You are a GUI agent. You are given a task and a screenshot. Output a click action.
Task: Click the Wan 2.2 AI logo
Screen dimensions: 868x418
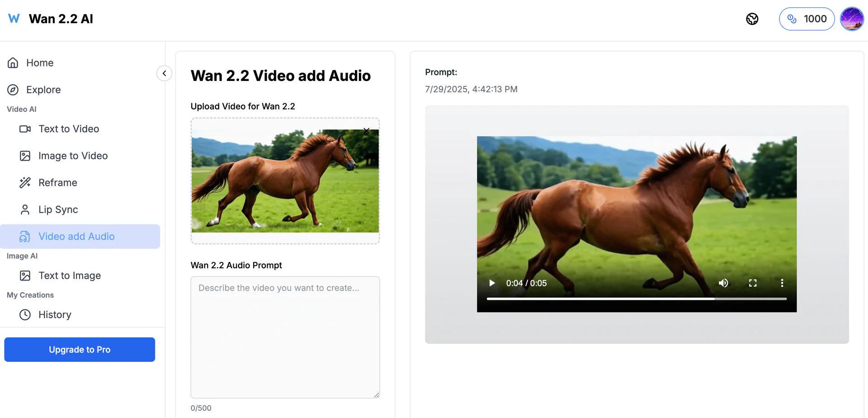(51, 19)
